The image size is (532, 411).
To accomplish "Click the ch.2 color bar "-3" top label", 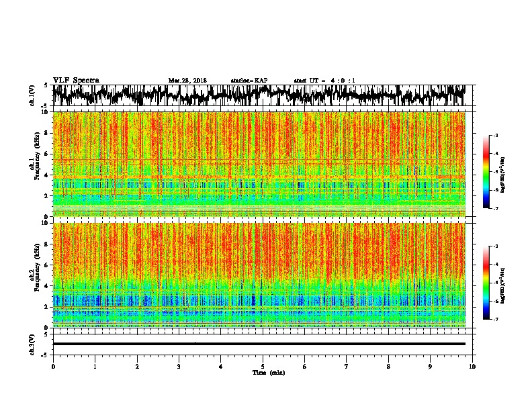I will [x=495, y=246].
